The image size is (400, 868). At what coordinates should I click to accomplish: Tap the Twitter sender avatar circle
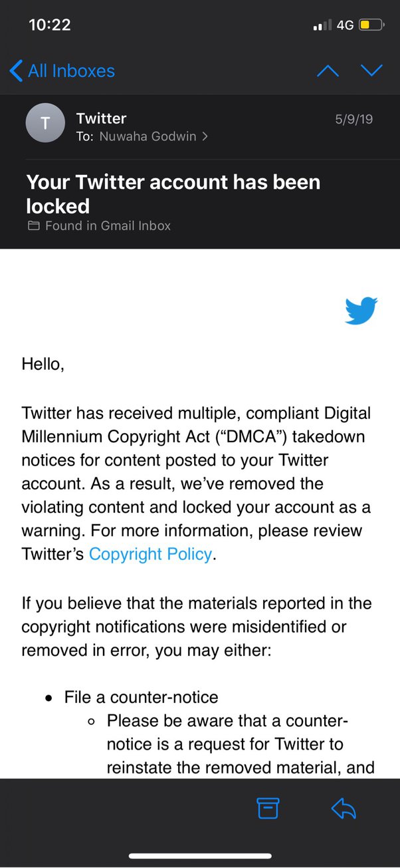45,122
